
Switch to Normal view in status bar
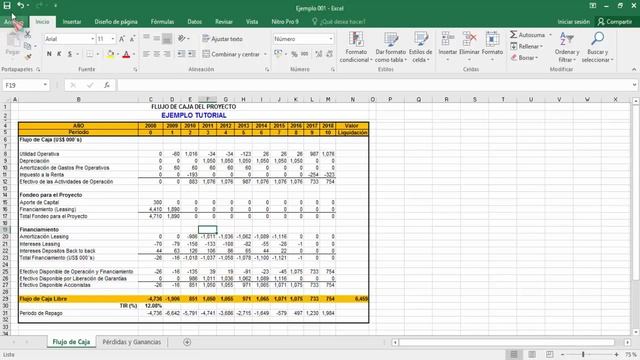point(514,354)
